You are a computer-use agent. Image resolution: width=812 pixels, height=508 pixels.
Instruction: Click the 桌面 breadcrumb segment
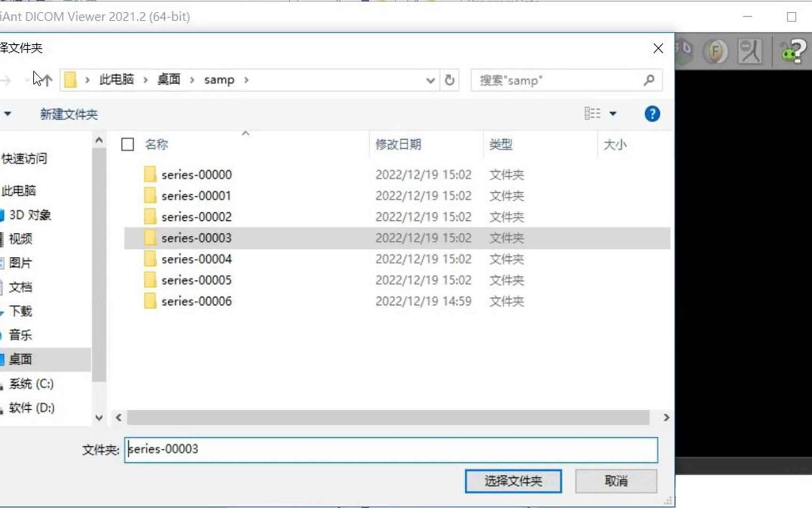pos(169,79)
